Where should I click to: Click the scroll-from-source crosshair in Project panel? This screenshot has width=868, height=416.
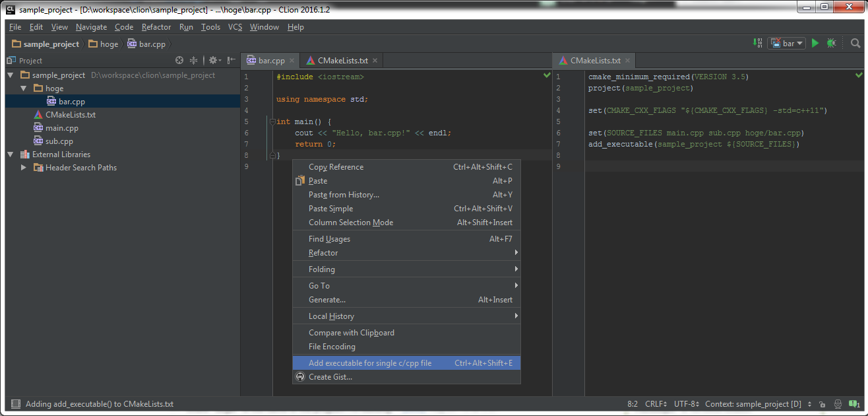point(179,60)
